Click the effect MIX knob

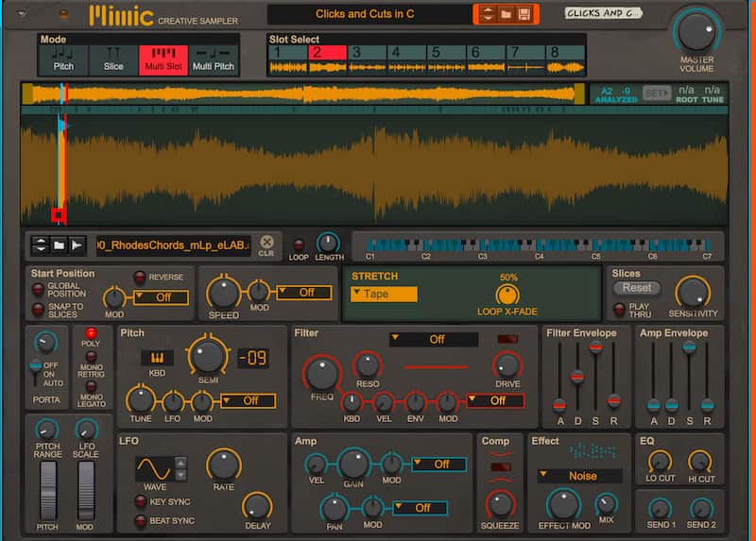coord(606,504)
